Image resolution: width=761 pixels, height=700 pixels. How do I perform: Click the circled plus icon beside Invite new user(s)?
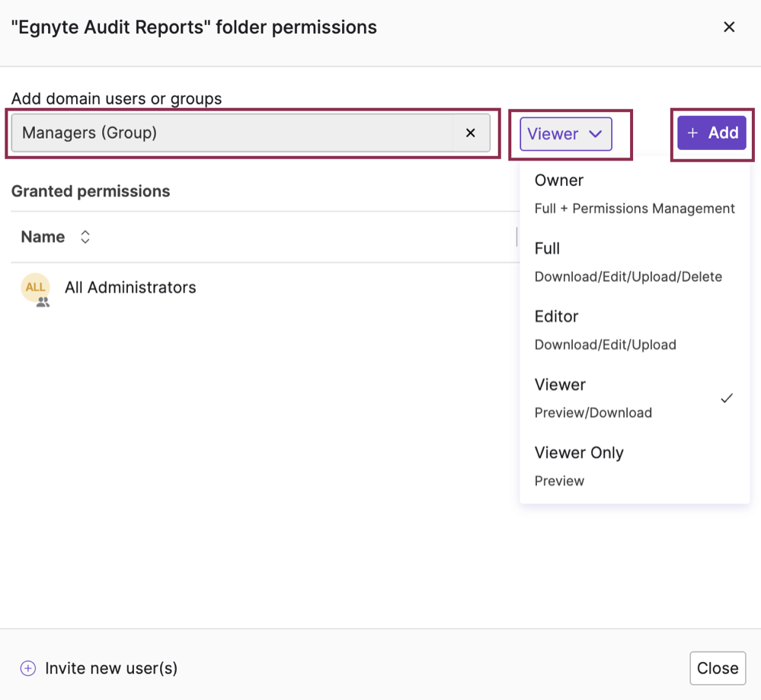tap(27, 667)
